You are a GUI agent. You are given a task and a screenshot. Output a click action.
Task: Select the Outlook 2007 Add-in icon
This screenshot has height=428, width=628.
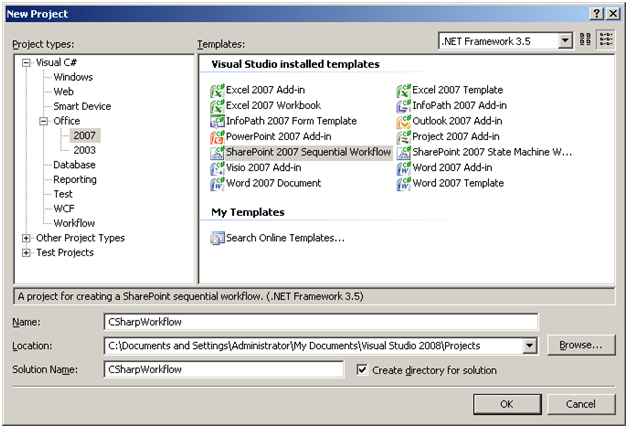point(404,121)
